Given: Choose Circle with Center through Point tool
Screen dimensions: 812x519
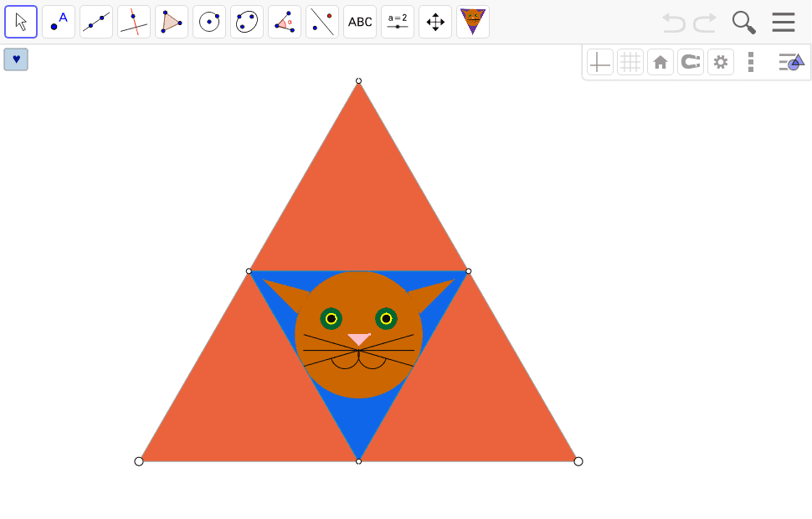Looking at the screenshot, I should tap(209, 22).
